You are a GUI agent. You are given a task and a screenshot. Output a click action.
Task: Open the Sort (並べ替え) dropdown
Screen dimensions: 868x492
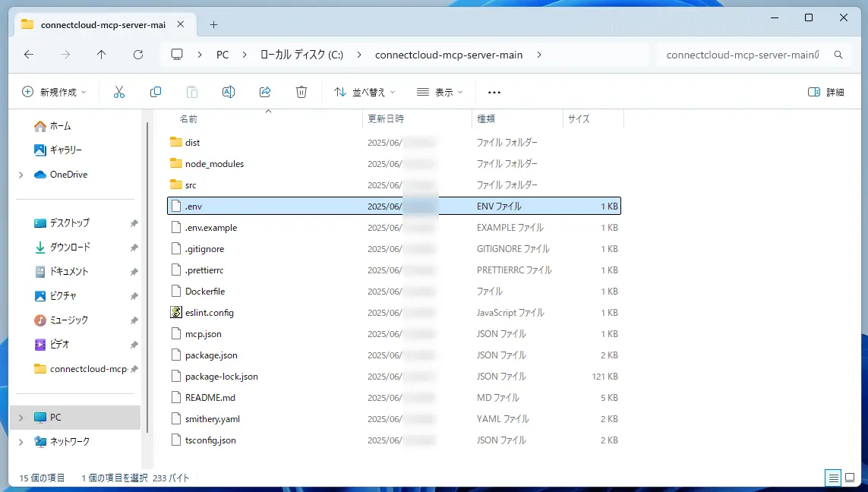[x=365, y=92]
